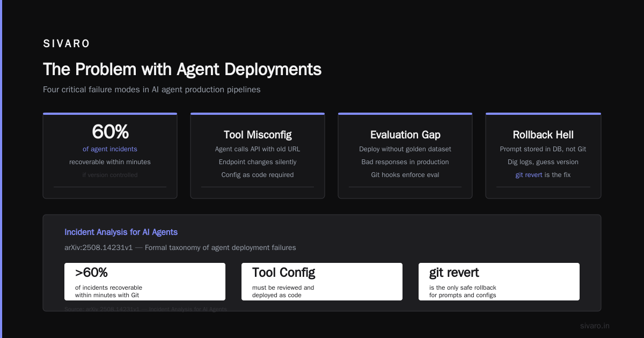Click 'Bad responses in production' line
Viewport: 644px width, 338px height.
(405, 162)
